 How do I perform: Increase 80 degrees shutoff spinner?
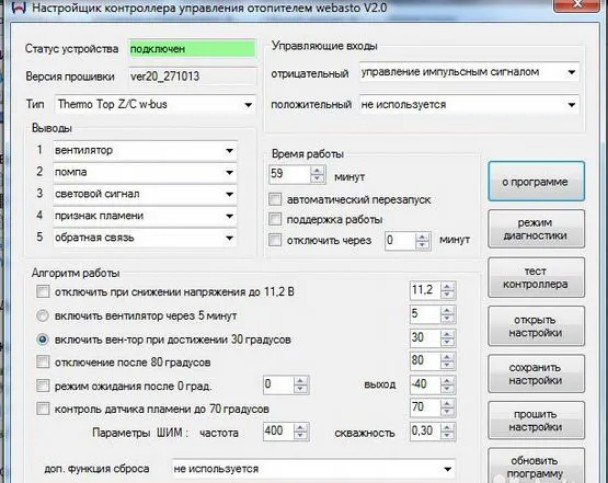coord(447,357)
